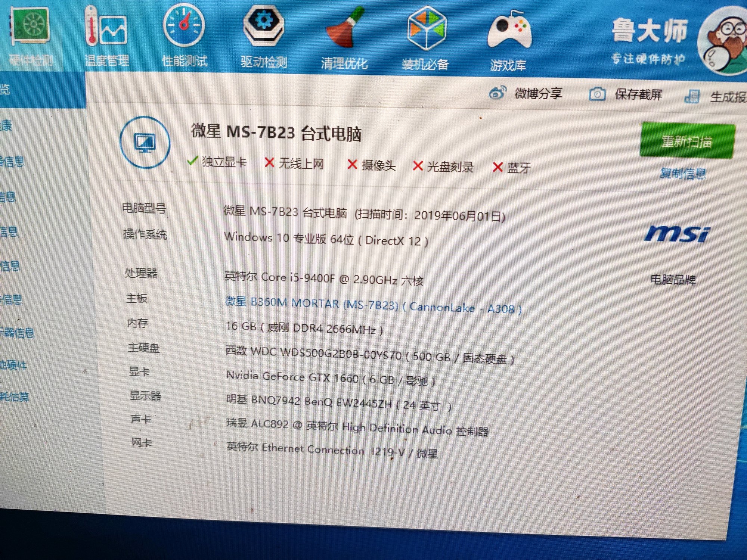Click the desktop computer monitor icon
Screen dimensions: 747x560
click(x=145, y=143)
